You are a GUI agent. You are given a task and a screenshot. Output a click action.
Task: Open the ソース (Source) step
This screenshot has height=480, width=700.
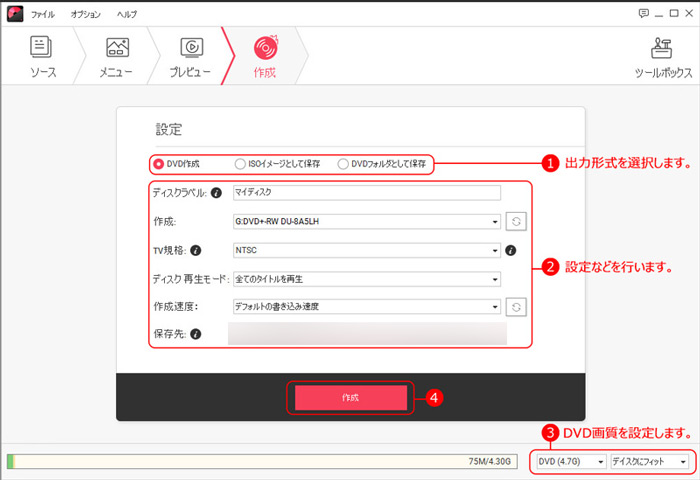[42, 57]
